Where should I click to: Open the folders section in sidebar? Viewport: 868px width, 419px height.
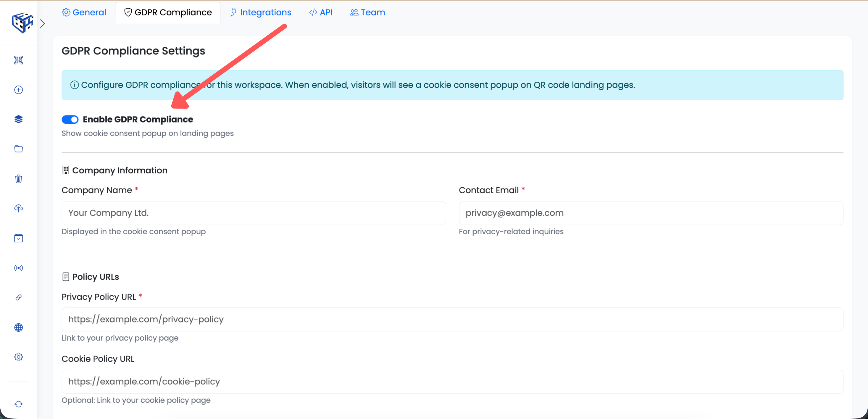(x=19, y=149)
